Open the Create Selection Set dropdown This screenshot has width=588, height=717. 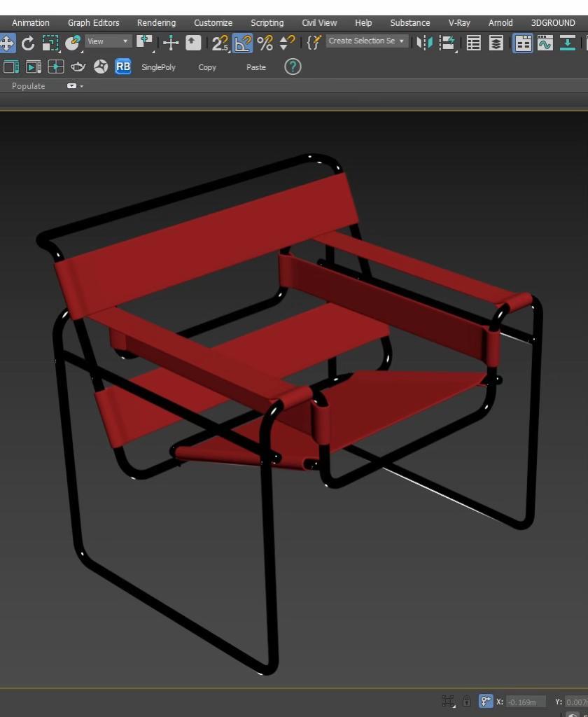367,41
